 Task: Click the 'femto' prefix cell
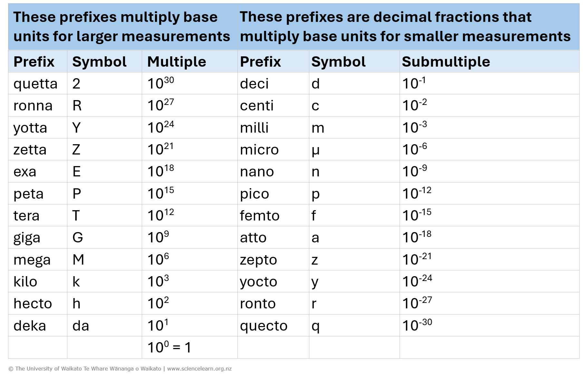[x=260, y=216]
